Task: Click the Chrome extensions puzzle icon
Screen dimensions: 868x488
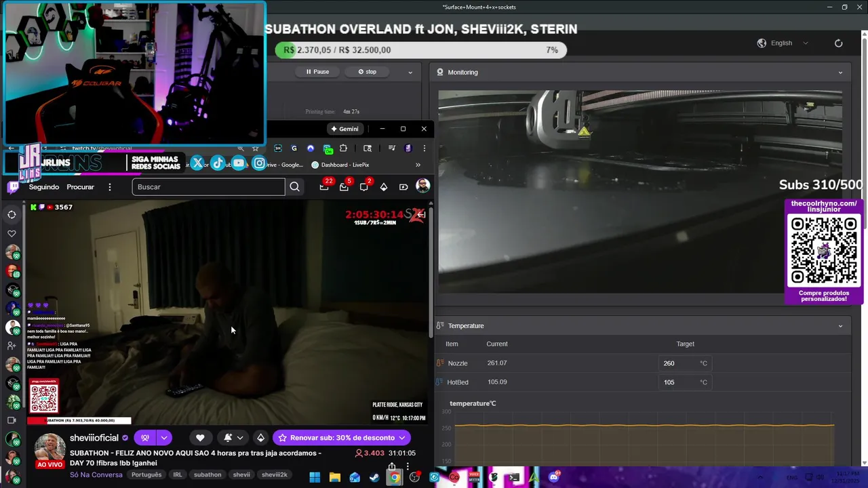Action: tap(343, 148)
